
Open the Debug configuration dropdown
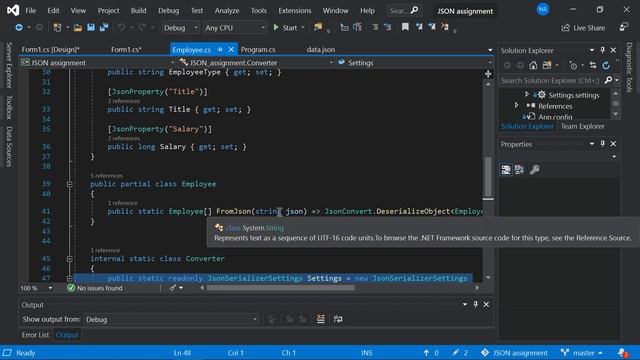pyautogui.click(x=180, y=28)
